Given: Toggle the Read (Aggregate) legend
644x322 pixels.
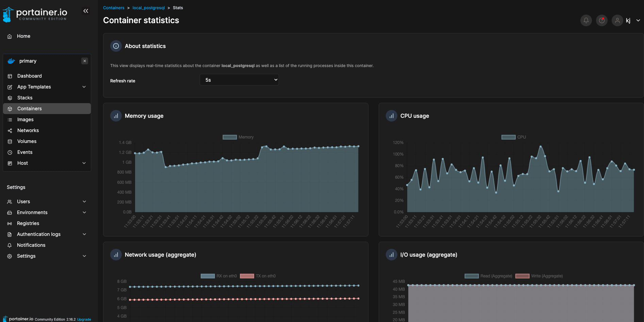Looking at the screenshot, I should (489, 276).
